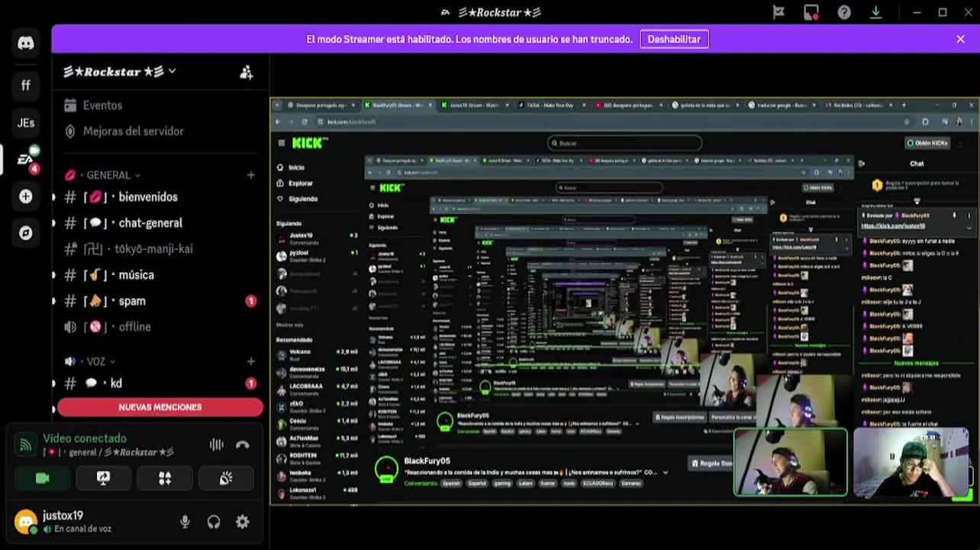Screen dimensions: 980x550
Task: Open Discord inbox flag icon in title bar
Action: coord(779,12)
